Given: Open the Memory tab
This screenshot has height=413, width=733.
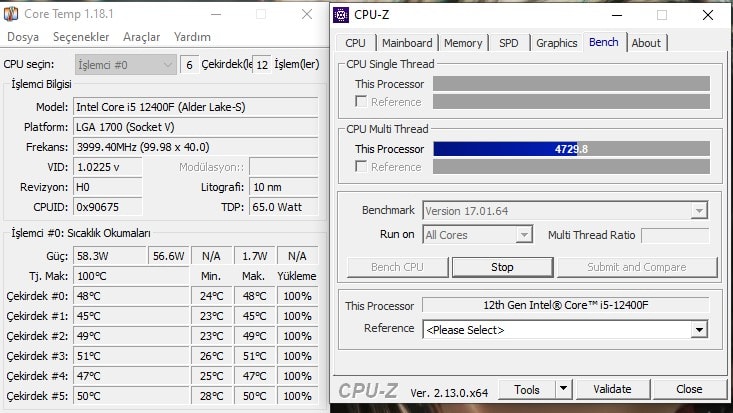Looking at the screenshot, I should (x=463, y=43).
